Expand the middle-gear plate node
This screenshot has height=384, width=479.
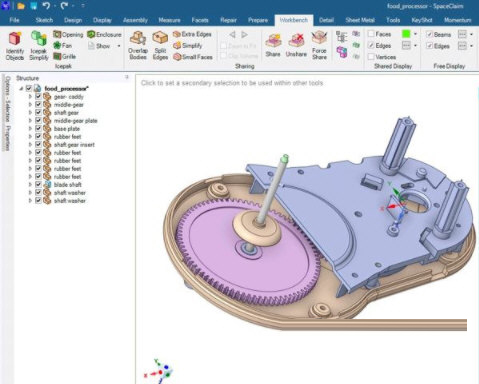coord(30,121)
